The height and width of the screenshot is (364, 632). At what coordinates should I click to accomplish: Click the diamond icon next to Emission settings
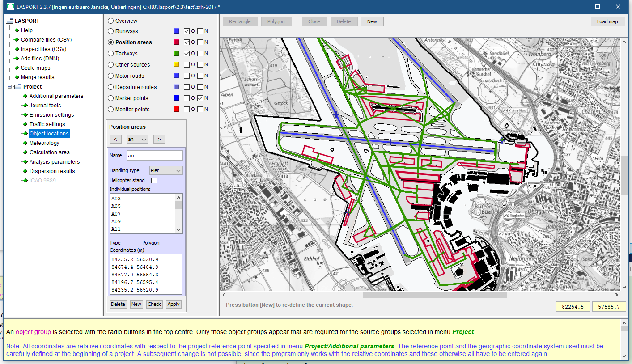pos(25,115)
